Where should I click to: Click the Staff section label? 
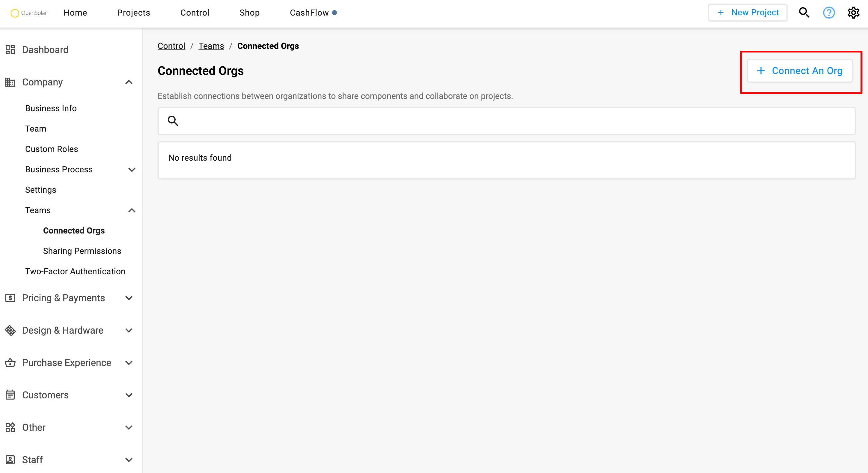tap(32, 460)
